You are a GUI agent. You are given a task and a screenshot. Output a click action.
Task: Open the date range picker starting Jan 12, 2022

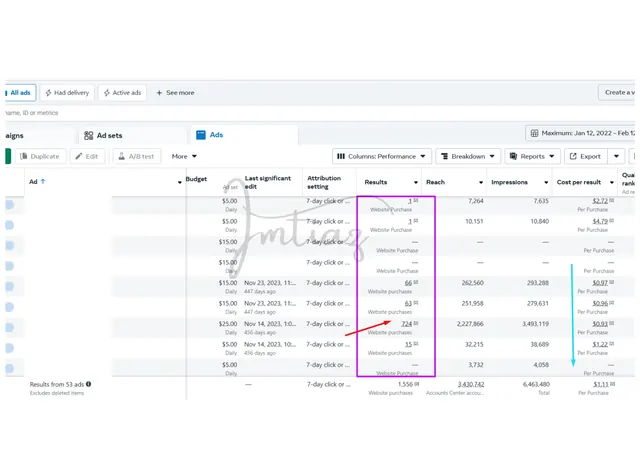[x=580, y=133]
